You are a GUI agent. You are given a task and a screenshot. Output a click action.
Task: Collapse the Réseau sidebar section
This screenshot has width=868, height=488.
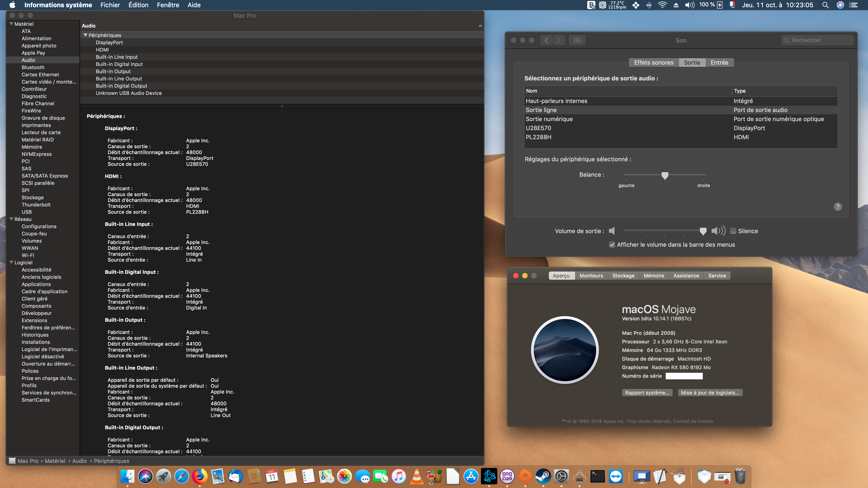coord(12,219)
